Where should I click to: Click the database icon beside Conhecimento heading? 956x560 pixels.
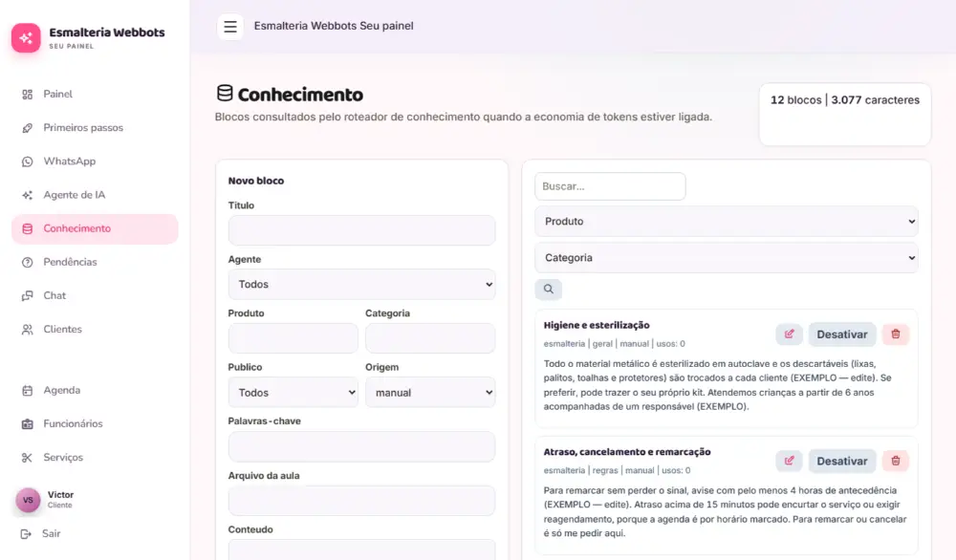(225, 94)
